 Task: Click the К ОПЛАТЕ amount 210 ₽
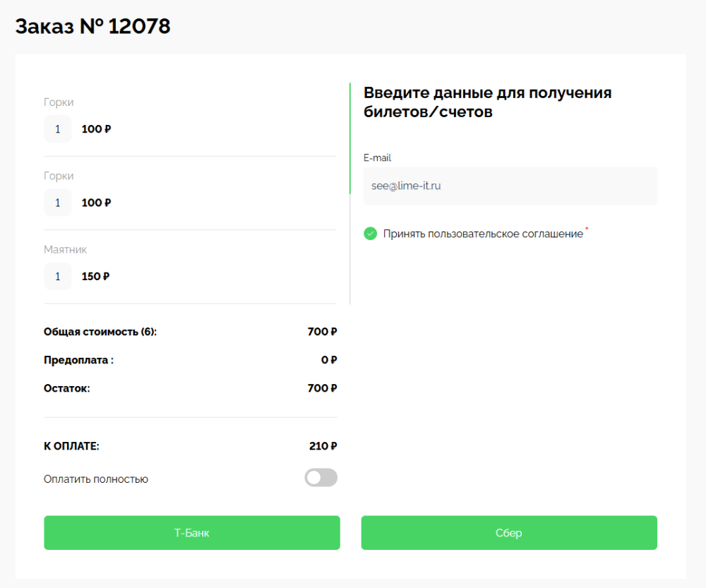click(323, 446)
